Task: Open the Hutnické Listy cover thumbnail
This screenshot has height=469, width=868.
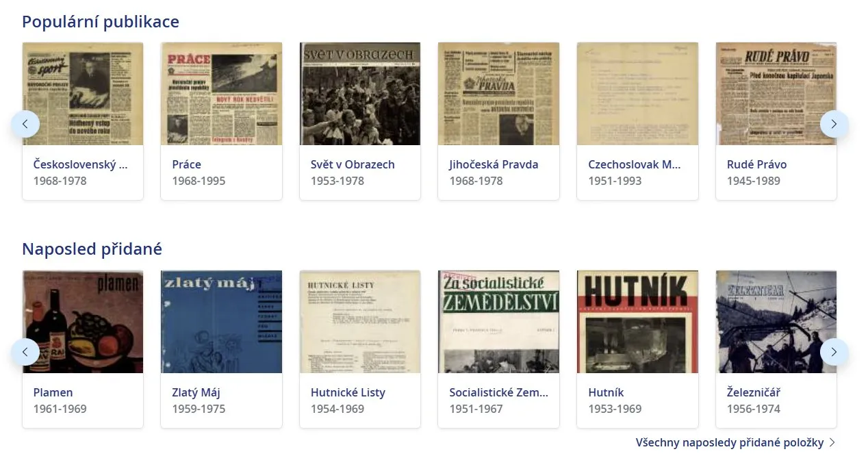Action: click(360, 322)
